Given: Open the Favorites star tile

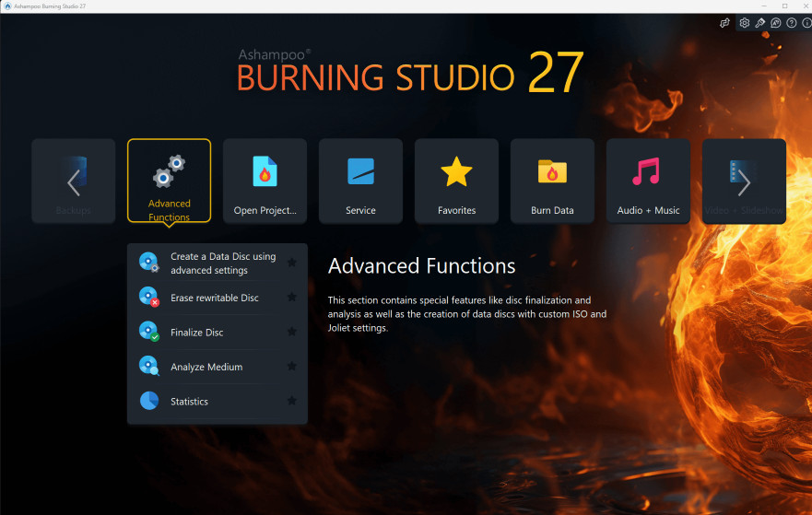Looking at the screenshot, I should point(456,181).
